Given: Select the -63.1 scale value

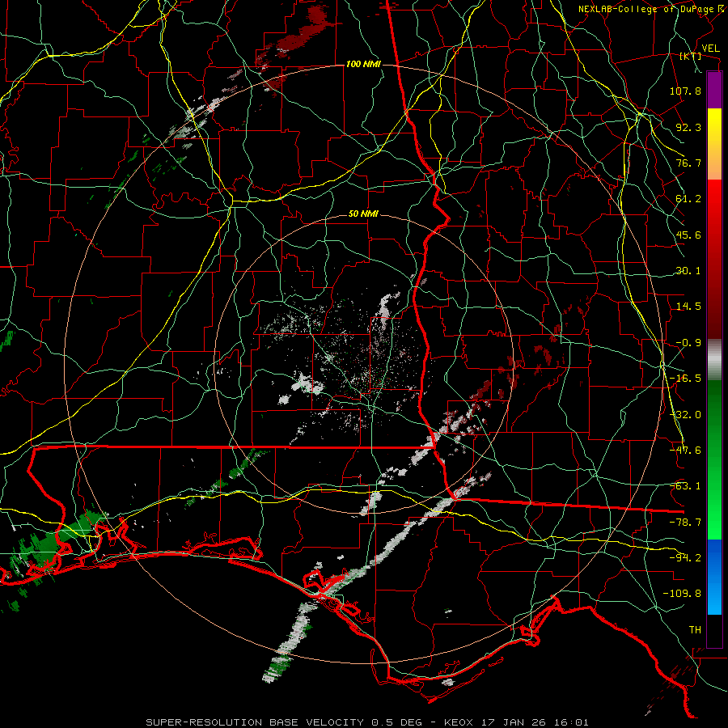Looking at the screenshot, I should (x=685, y=486).
